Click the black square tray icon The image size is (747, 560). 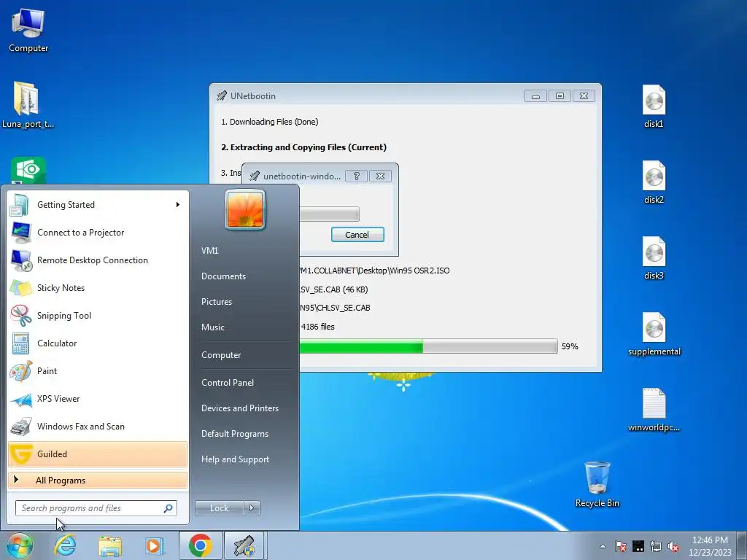(x=638, y=546)
